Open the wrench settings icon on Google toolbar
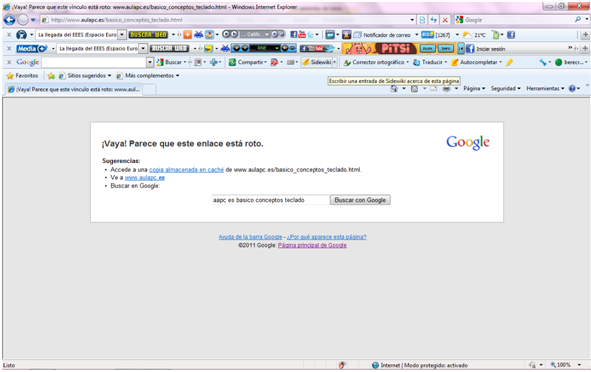The height and width of the screenshot is (372, 591). point(543,62)
